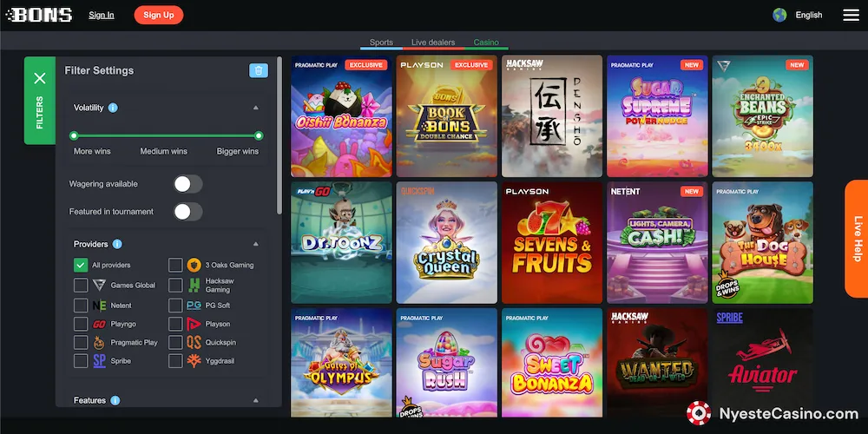Open the English language selector

coord(809,15)
